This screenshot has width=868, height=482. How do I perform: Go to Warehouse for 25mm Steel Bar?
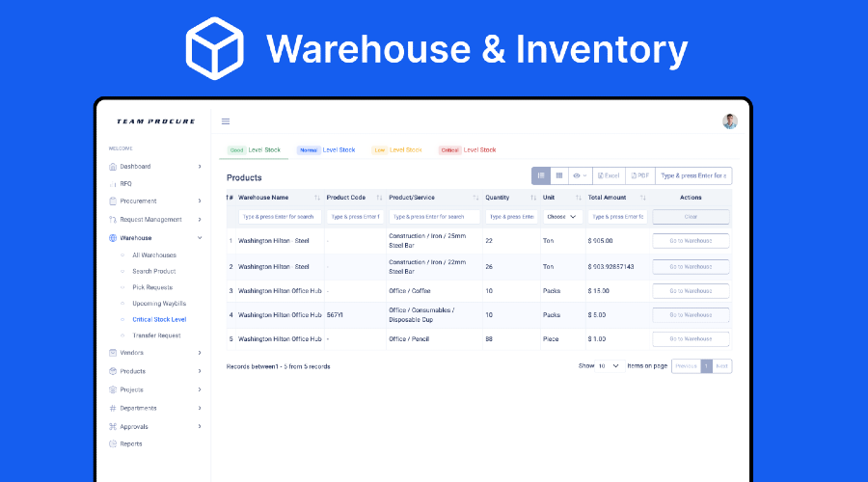tap(691, 241)
